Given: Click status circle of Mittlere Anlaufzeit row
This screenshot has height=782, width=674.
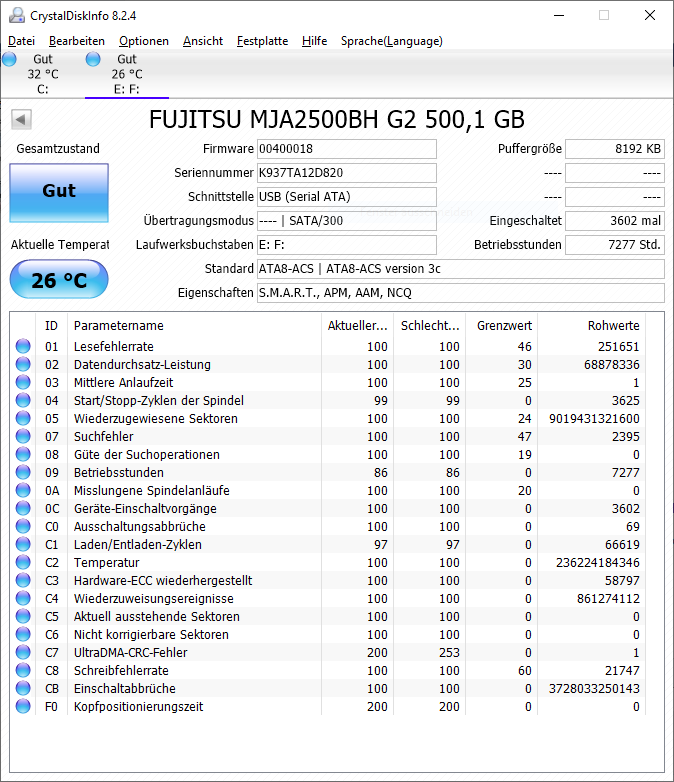Looking at the screenshot, I should 23,382.
